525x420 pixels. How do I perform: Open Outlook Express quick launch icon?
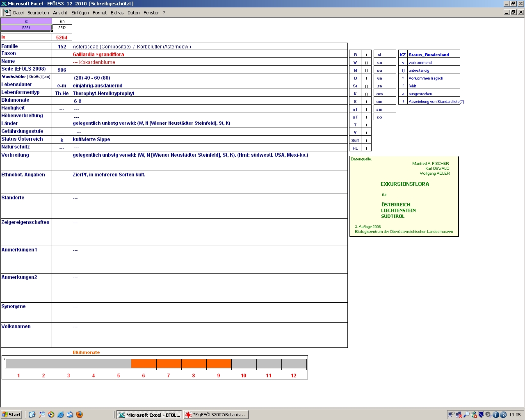pyautogui.click(x=70, y=415)
